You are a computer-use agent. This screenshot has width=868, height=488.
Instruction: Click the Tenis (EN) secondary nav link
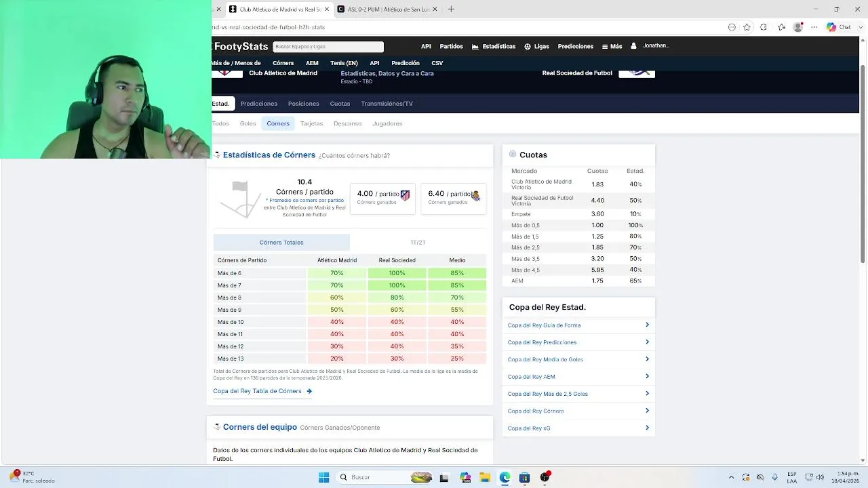click(x=344, y=63)
